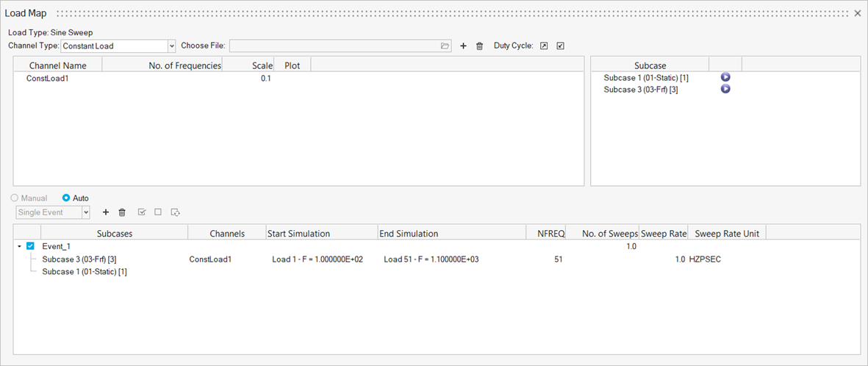Open the Single Event dropdown
868x366 pixels.
point(86,212)
